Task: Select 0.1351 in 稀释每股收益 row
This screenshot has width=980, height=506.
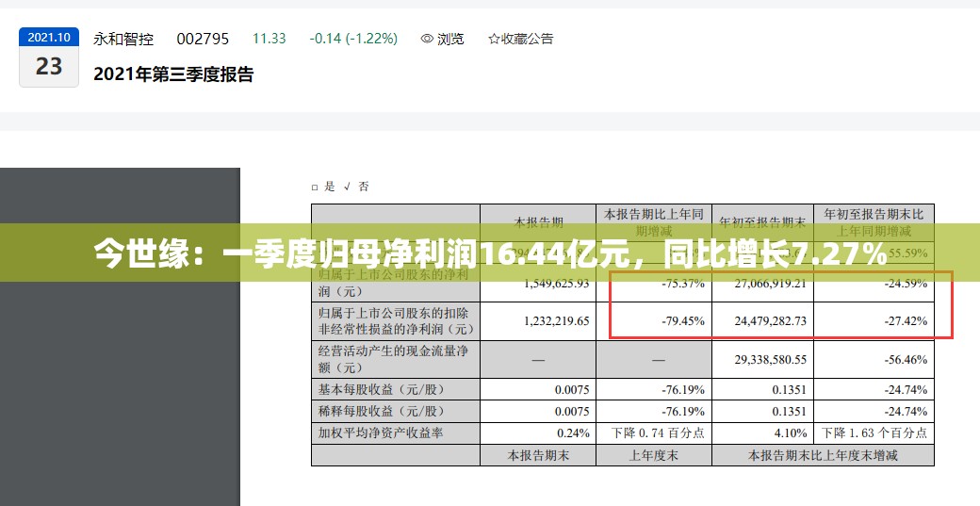Action: coord(789,412)
